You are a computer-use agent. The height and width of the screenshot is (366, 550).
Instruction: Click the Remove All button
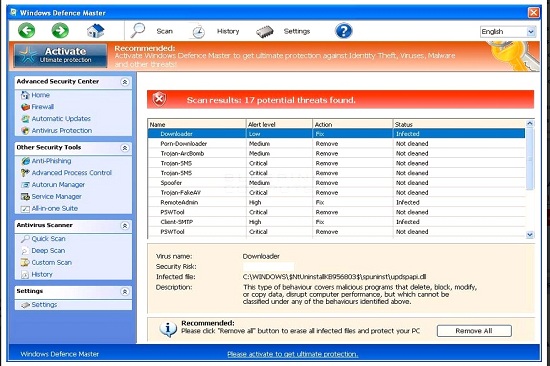click(474, 331)
